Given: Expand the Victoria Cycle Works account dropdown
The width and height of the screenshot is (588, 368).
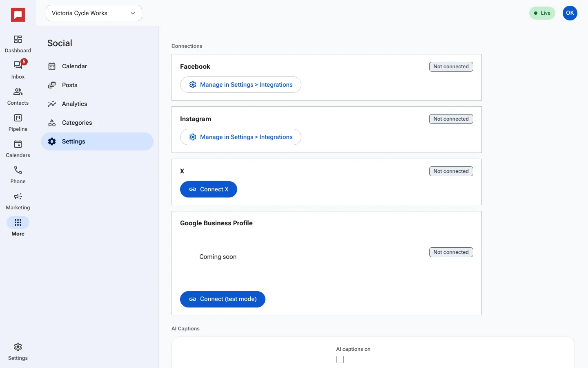Looking at the screenshot, I should click(94, 13).
